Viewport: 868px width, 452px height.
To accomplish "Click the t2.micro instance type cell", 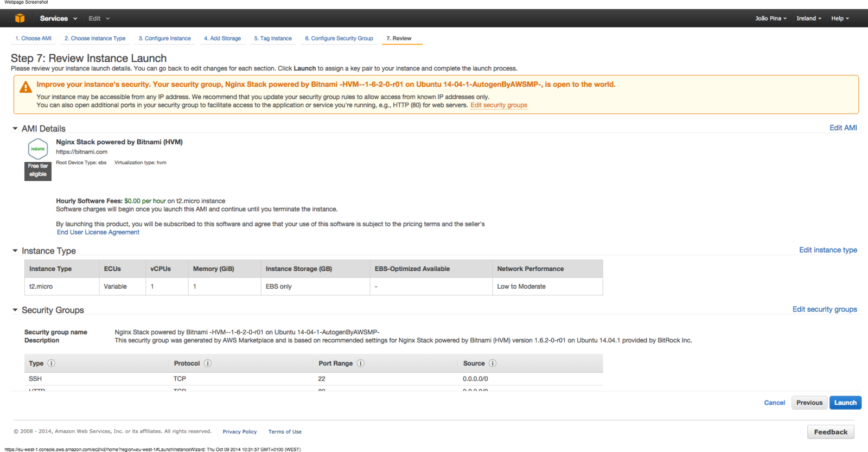I will point(62,287).
